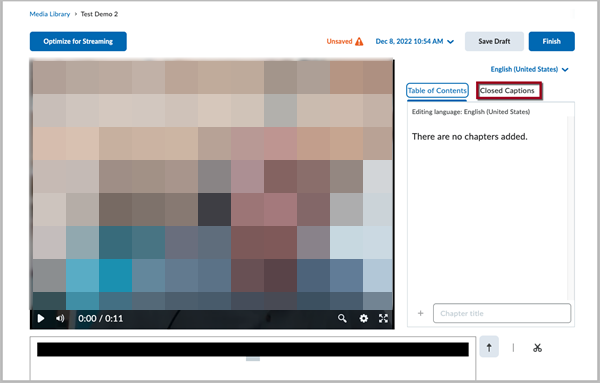This screenshot has width=600, height=383.
Task: Select the scissors cut tool
Action: click(537, 347)
